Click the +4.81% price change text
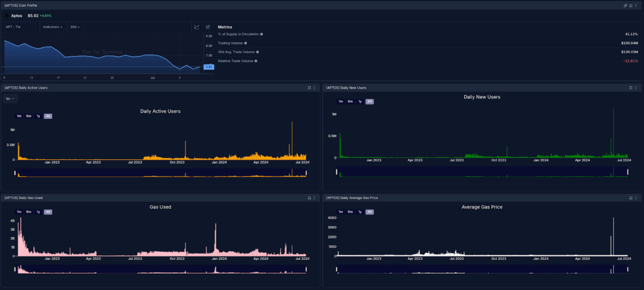Viewport: 644px width, 290px height. pos(45,16)
